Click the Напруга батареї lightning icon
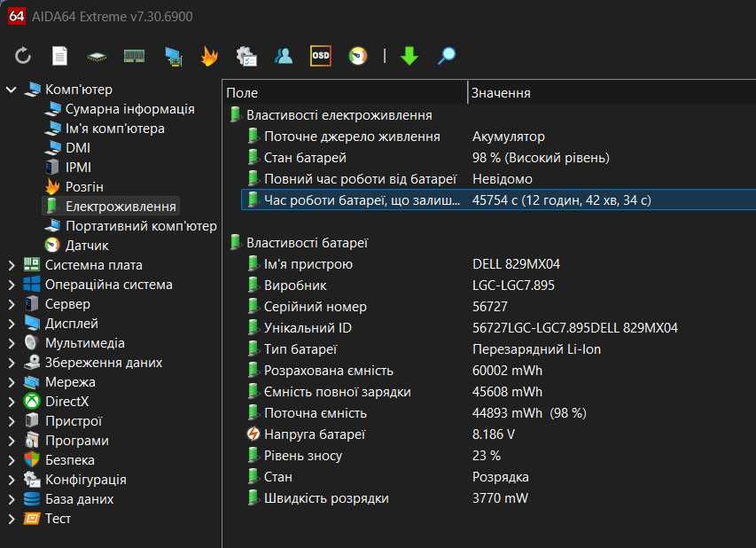 [x=253, y=434]
